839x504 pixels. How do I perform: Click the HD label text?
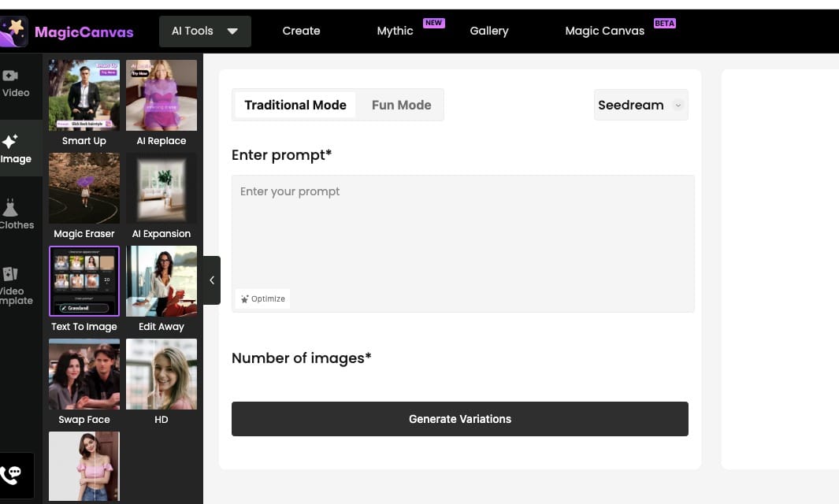tap(161, 420)
